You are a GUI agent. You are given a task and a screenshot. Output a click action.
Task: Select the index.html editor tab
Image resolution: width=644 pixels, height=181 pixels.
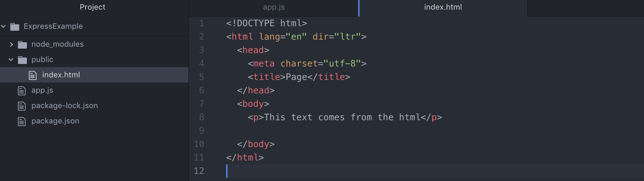443,7
